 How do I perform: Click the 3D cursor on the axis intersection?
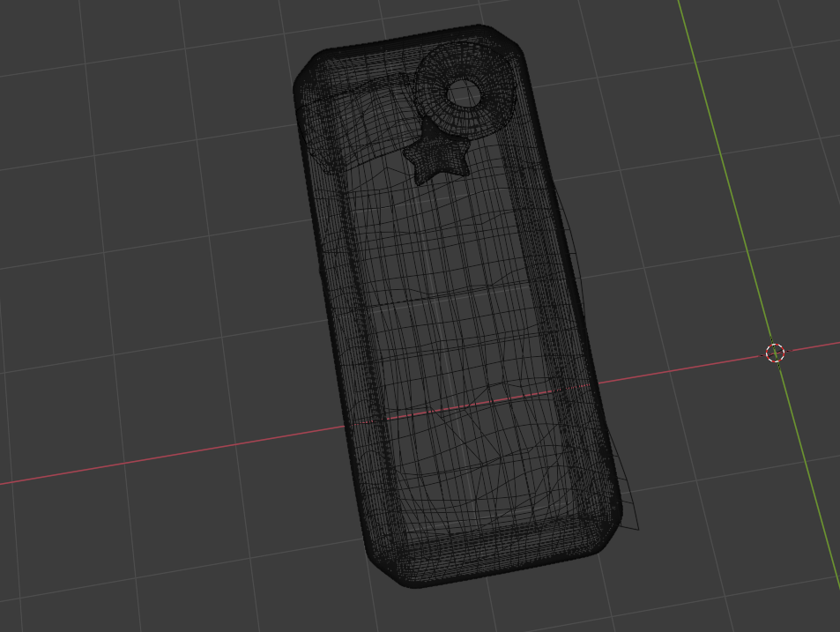(x=775, y=353)
